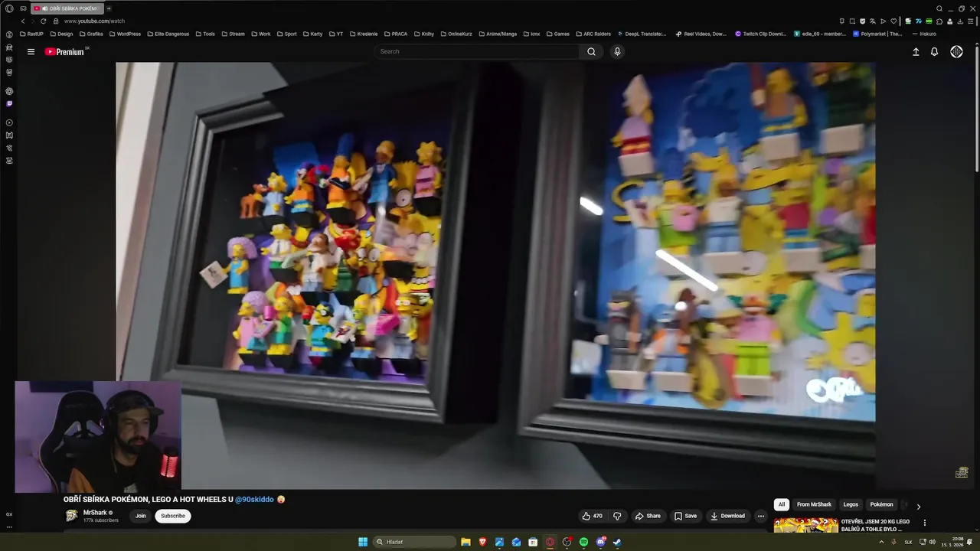Open the YouTube account avatar menu
This screenshot has height=551, width=980.
coord(956,52)
